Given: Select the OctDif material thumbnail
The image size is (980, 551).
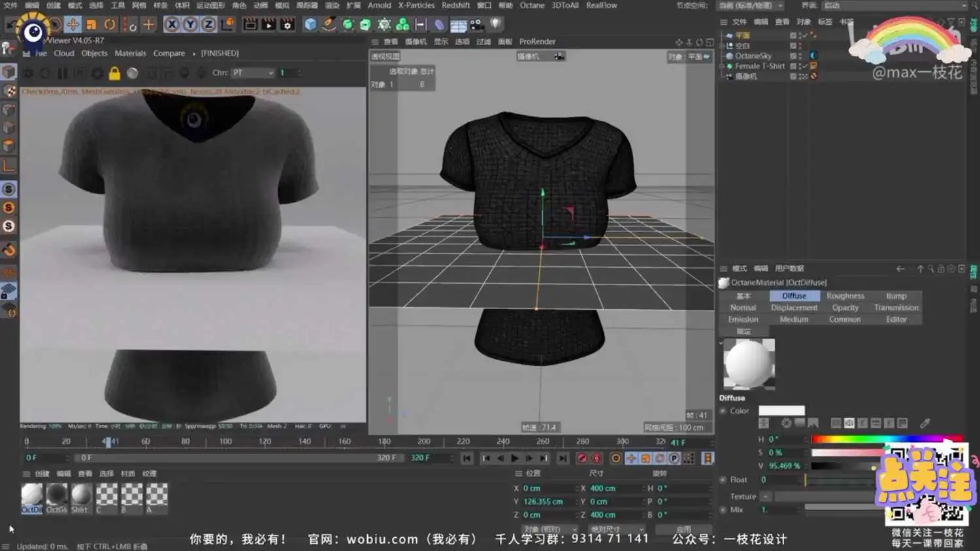Looking at the screenshot, I should (31, 498).
